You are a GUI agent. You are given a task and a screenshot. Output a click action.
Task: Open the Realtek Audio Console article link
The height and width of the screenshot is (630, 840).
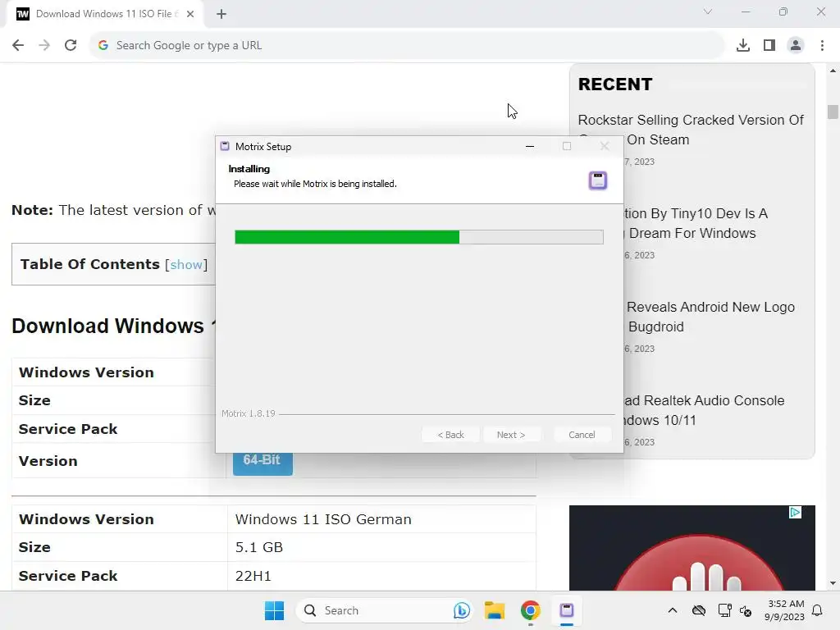click(704, 410)
